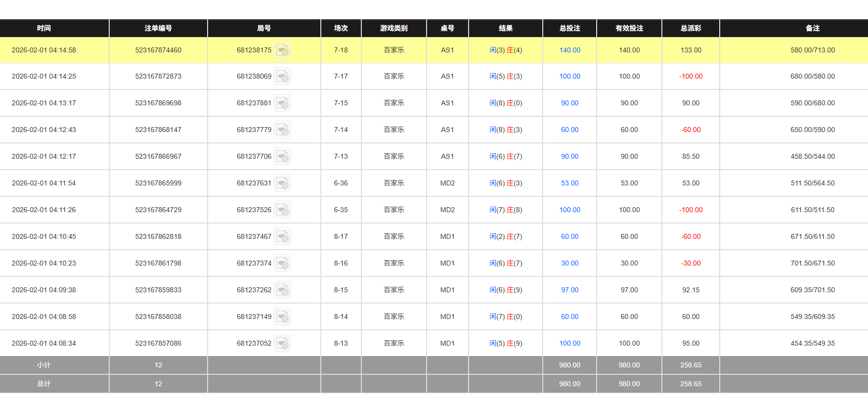Open video replay for game 681237881
This screenshot has width=868, height=404.
(x=282, y=103)
